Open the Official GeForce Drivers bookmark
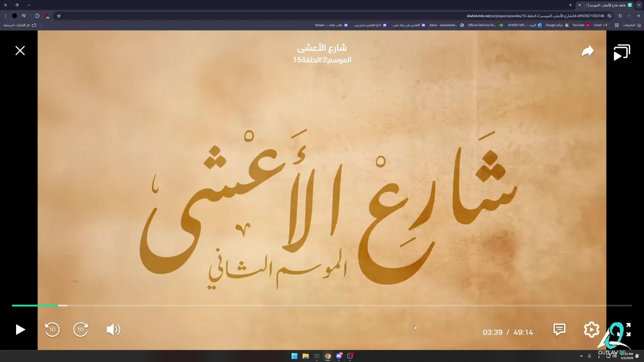 click(486, 25)
